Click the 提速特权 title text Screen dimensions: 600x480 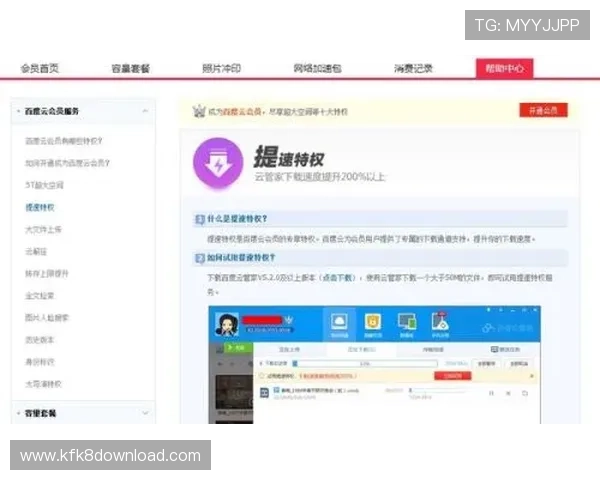coord(289,157)
